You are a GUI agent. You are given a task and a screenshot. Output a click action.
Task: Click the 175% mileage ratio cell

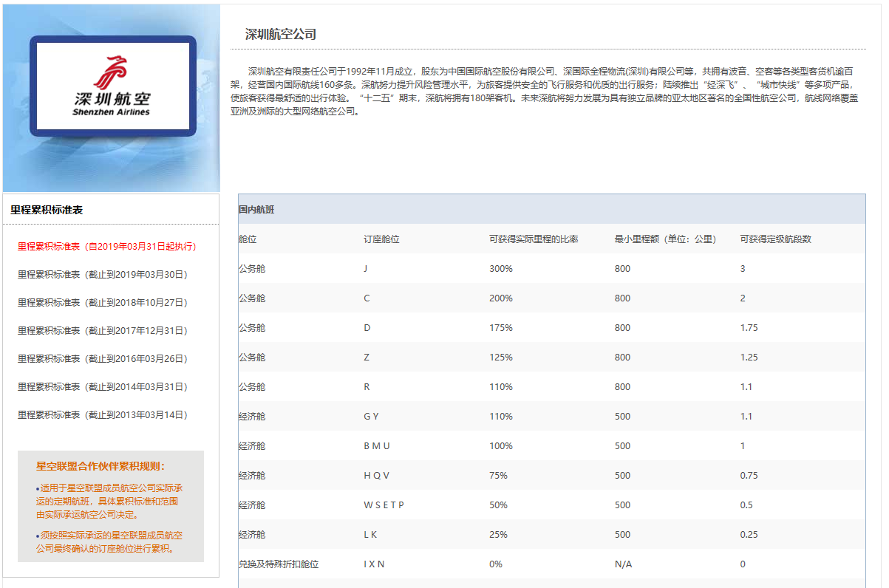[501, 328]
